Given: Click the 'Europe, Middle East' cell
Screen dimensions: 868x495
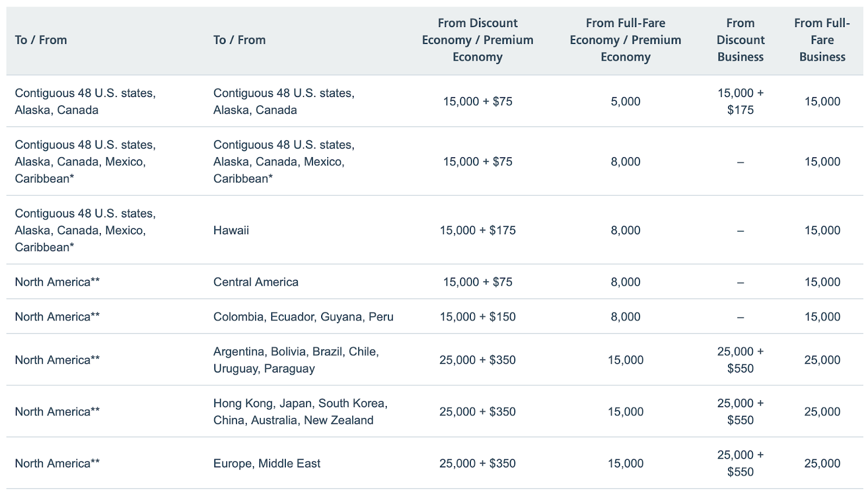Looking at the screenshot, I should click(266, 464).
